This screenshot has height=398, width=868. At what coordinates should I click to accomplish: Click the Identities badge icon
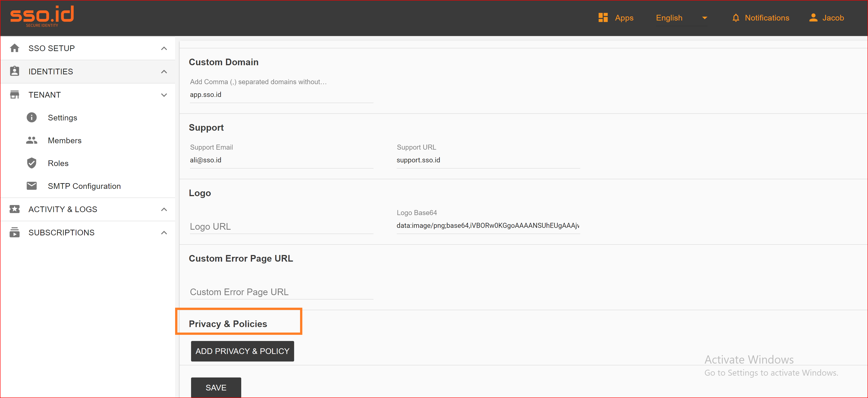(15, 71)
